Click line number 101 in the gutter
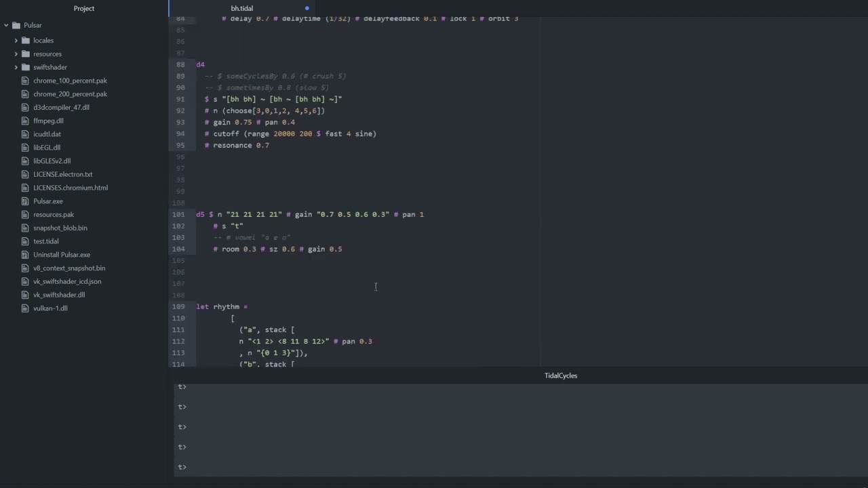 178,214
